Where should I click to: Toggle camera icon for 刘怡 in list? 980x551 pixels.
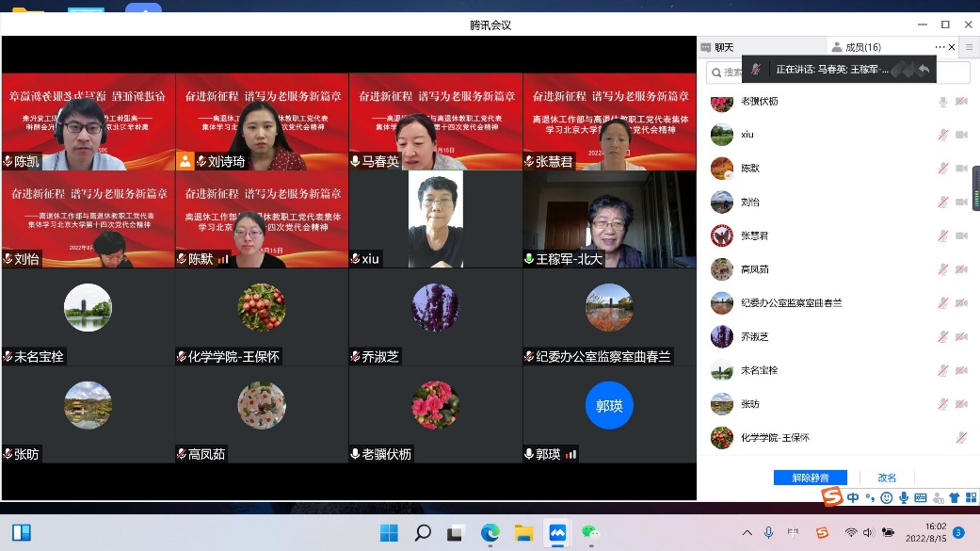click(x=961, y=202)
